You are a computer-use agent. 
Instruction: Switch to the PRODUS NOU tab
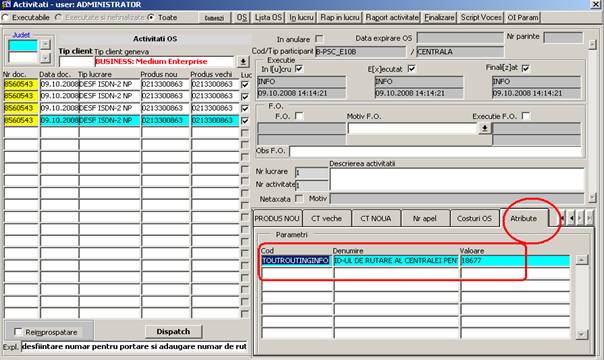[x=277, y=218]
